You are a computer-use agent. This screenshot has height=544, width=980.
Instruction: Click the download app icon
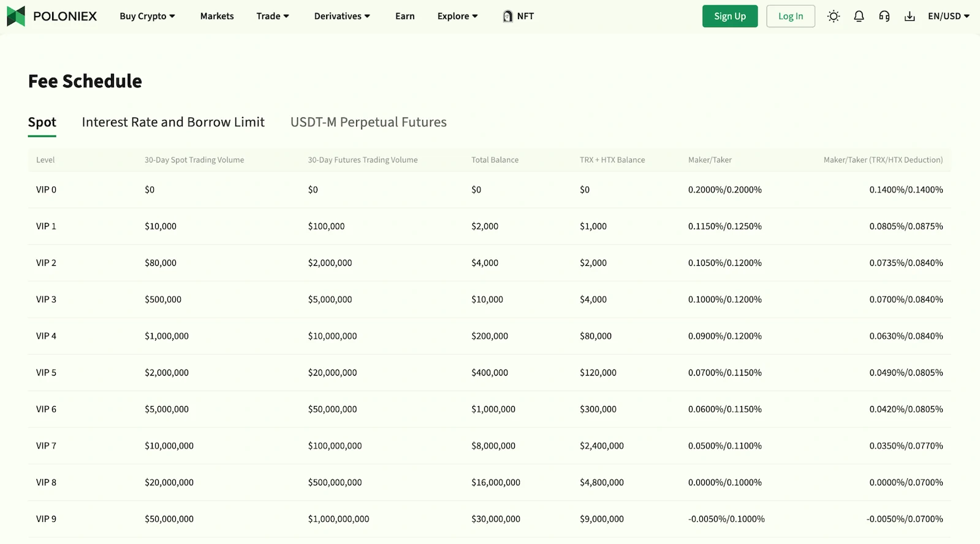[x=910, y=17]
